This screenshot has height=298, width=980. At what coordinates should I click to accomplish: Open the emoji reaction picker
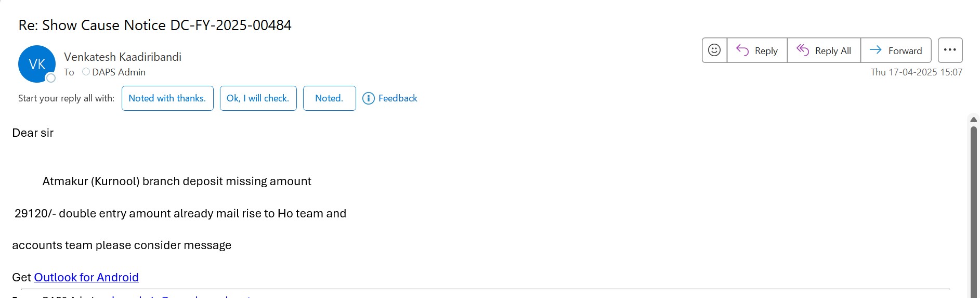point(714,50)
